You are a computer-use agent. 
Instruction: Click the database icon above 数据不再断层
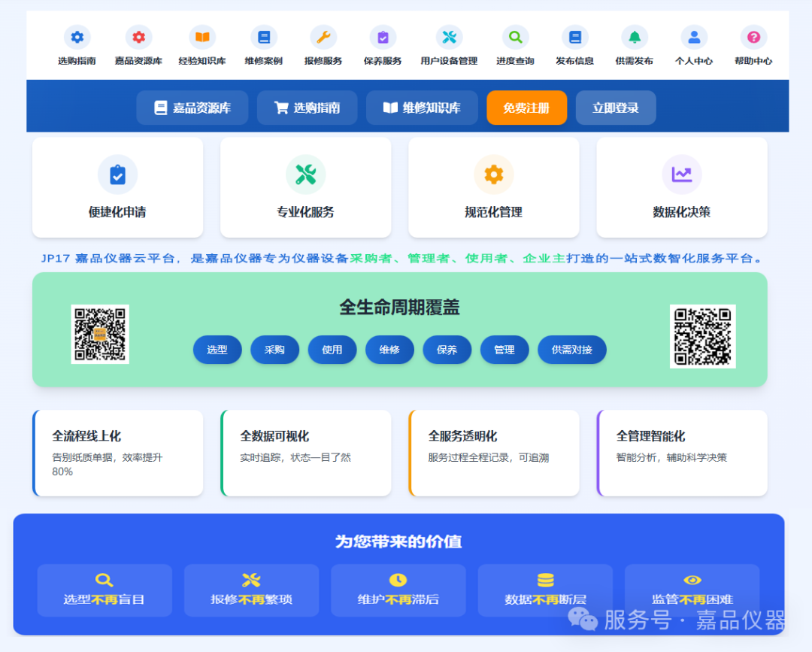tap(545, 580)
